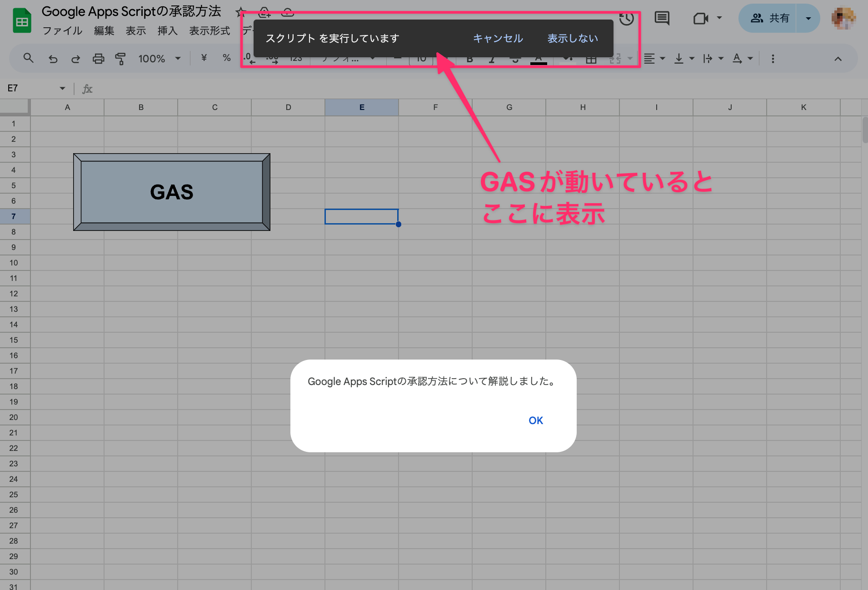Screen dimensions: 868x590
Task: Open the vertical align tool
Action: [x=679, y=59]
